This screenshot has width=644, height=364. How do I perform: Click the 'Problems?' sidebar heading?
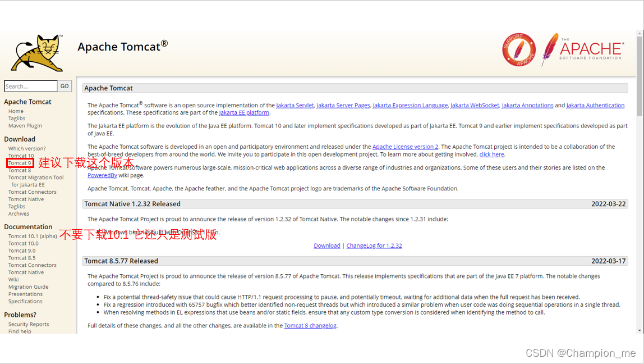(20, 315)
